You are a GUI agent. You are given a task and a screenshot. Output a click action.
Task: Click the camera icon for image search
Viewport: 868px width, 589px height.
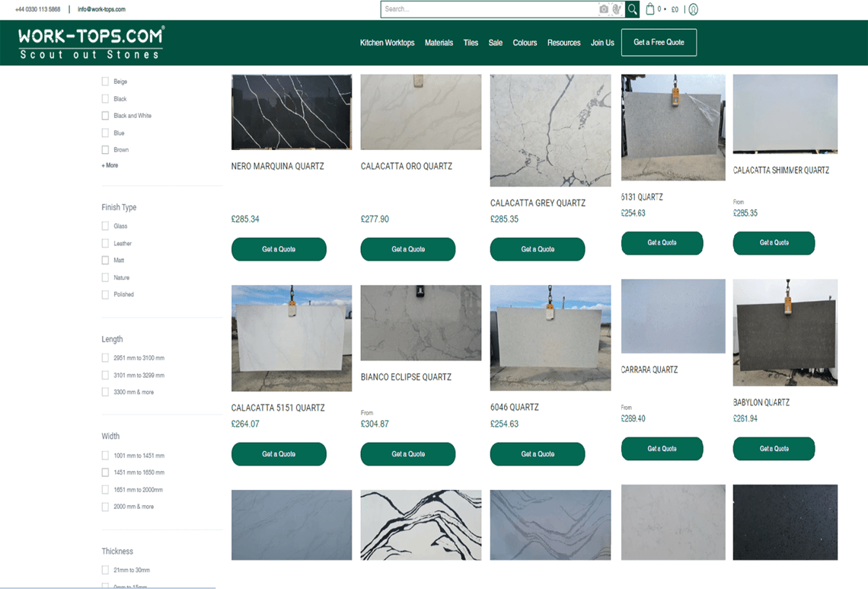[x=602, y=9]
